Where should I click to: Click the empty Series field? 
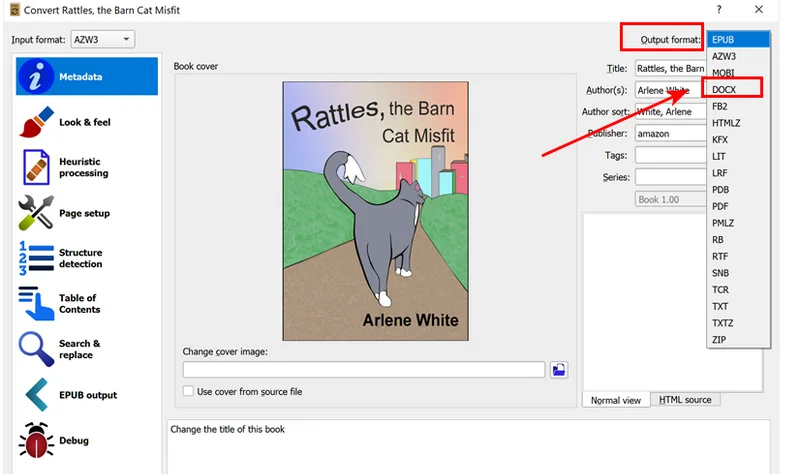(x=670, y=177)
